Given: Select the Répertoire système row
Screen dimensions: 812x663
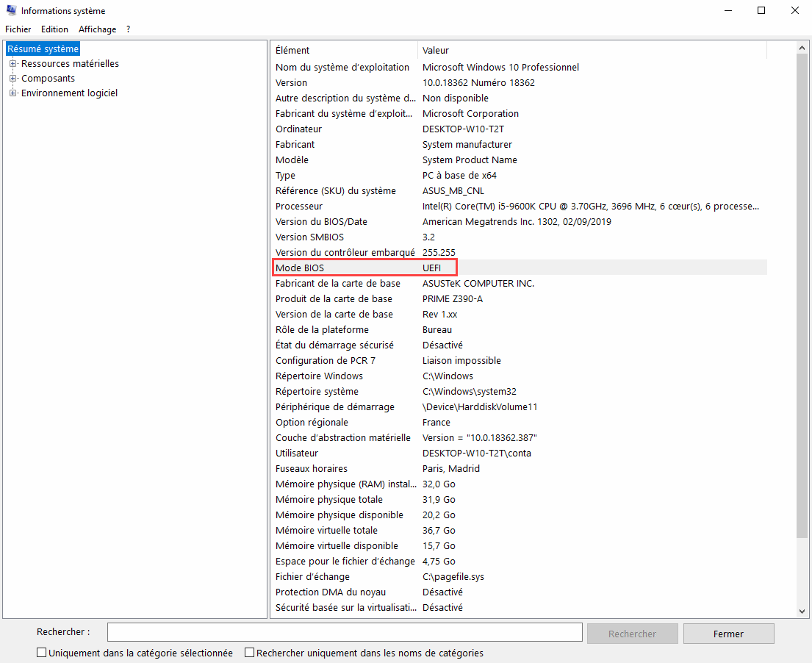Looking at the screenshot, I should pos(520,392).
